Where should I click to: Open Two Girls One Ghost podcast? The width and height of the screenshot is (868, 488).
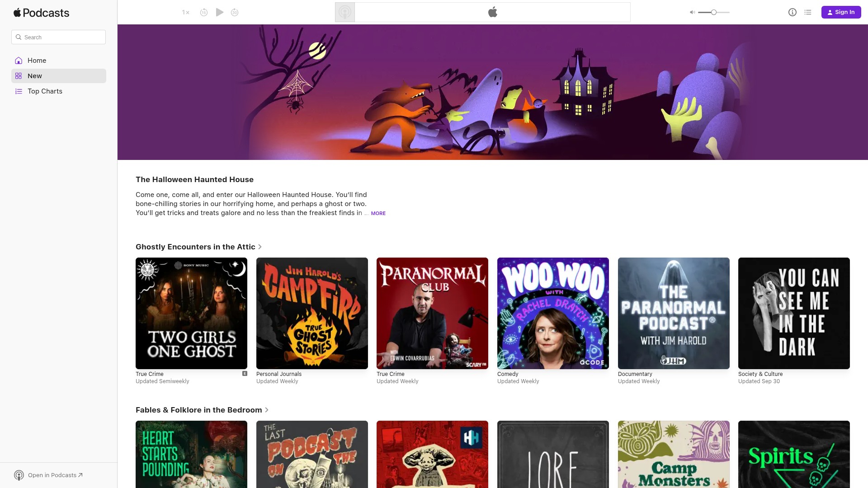tap(191, 313)
